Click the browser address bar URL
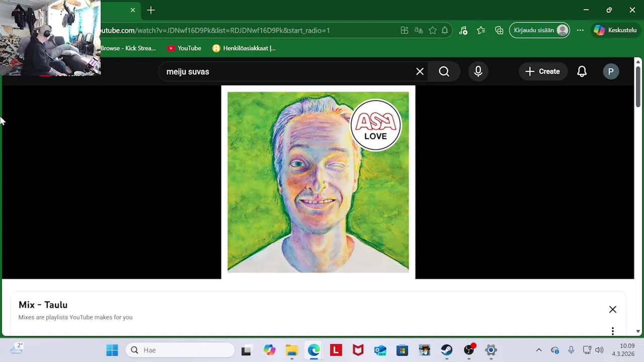The height and width of the screenshot is (362, 644). tap(215, 30)
